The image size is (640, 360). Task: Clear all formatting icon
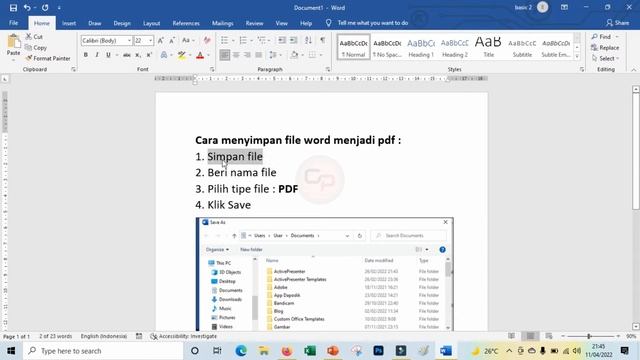tap(207, 40)
